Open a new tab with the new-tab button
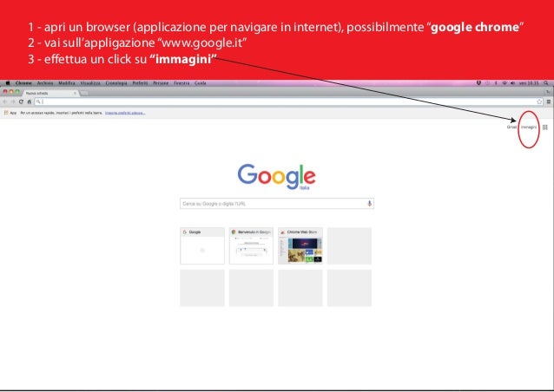This screenshot has height=392, width=554. (84, 93)
